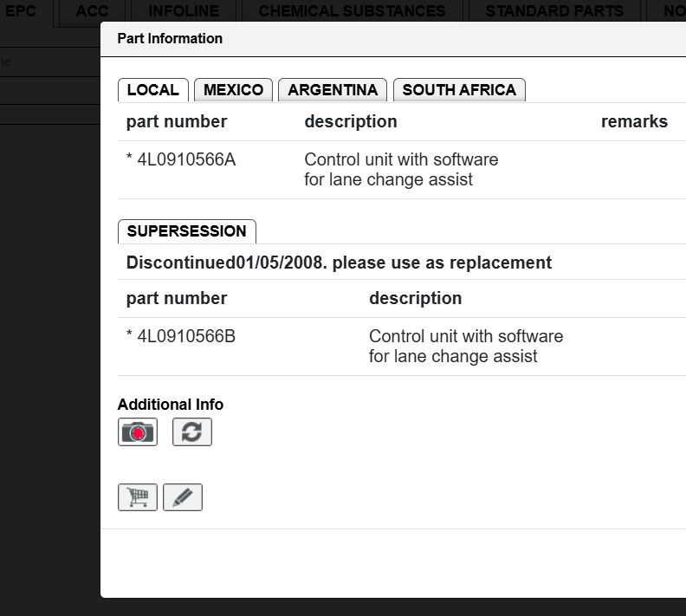Open the MEXICO tab
This screenshot has height=616, width=686.
(234, 90)
